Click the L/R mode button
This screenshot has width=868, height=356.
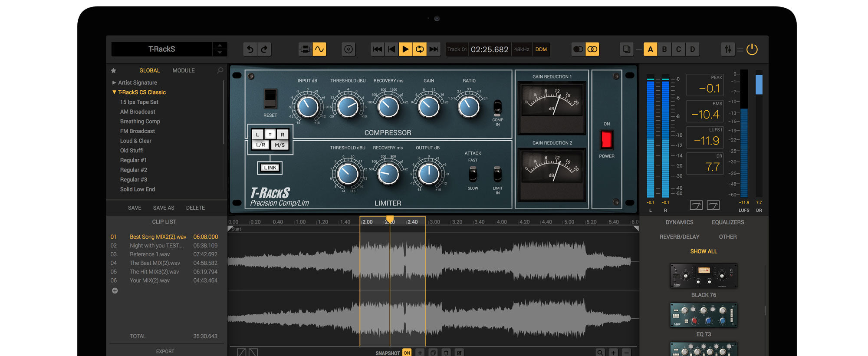[261, 145]
